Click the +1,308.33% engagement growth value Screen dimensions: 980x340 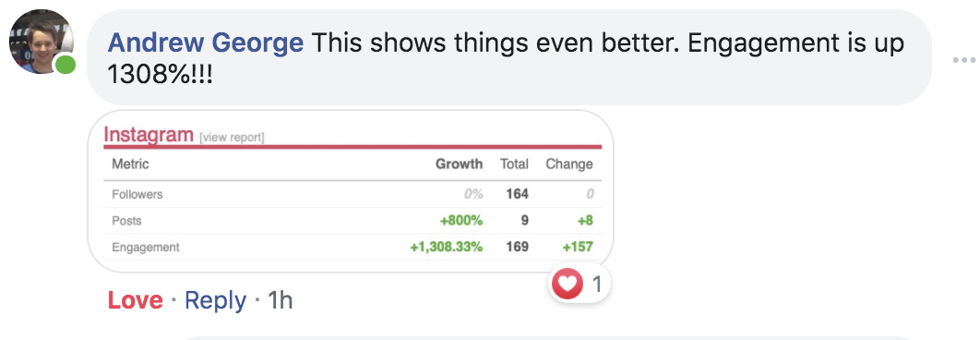click(447, 248)
